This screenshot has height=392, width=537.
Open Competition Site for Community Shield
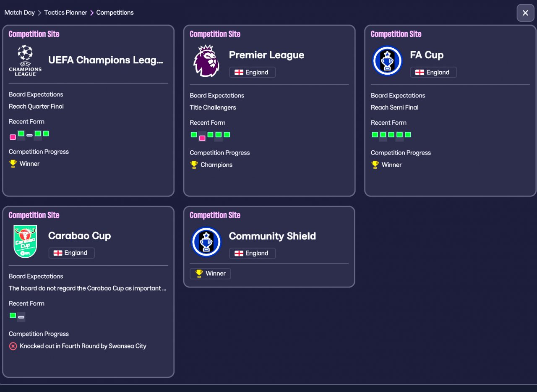[215, 215]
